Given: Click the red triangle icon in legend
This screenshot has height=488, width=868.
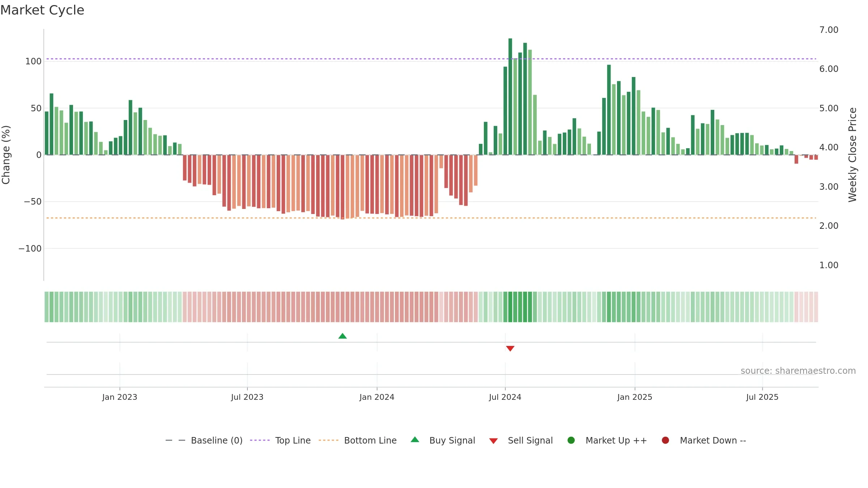Looking at the screenshot, I should pyautogui.click(x=493, y=441).
